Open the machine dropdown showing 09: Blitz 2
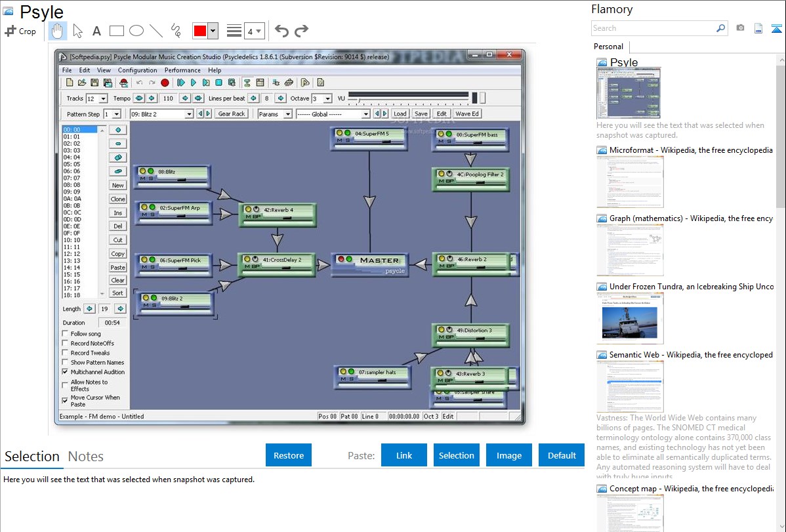The height and width of the screenshot is (532, 786). click(x=161, y=114)
